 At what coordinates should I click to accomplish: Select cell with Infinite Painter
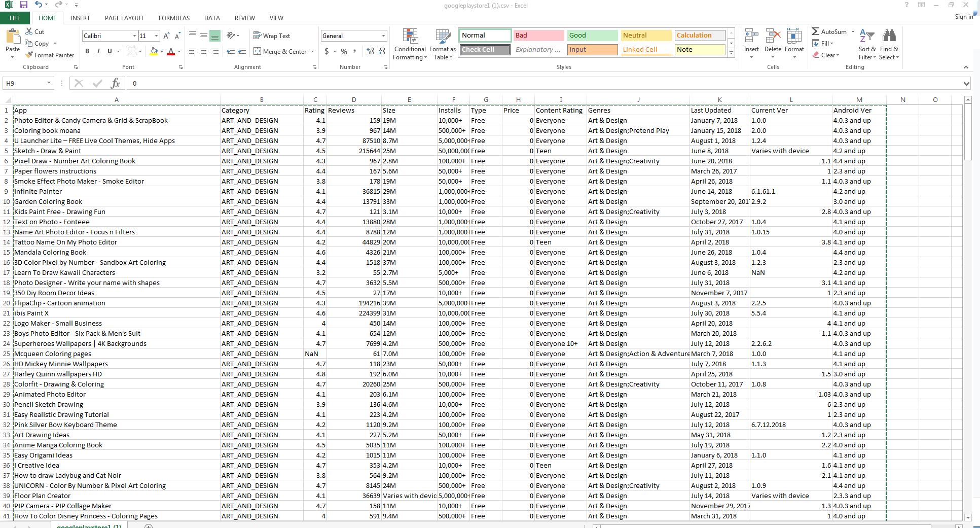(117, 191)
